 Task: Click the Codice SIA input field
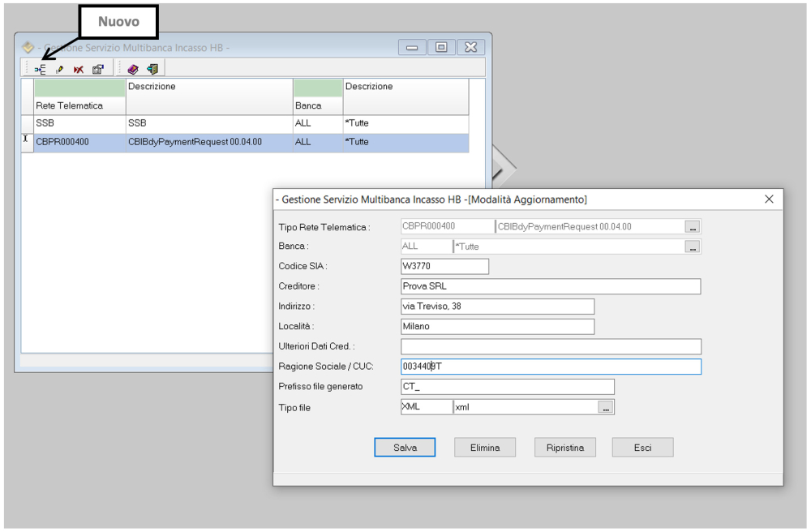point(444,267)
